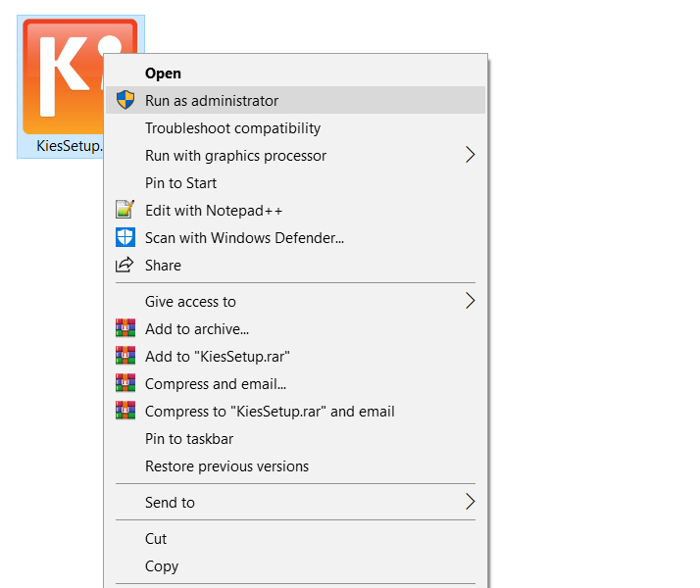The height and width of the screenshot is (588, 700).
Task: Choose Copy from the context menu
Action: tap(295, 566)
